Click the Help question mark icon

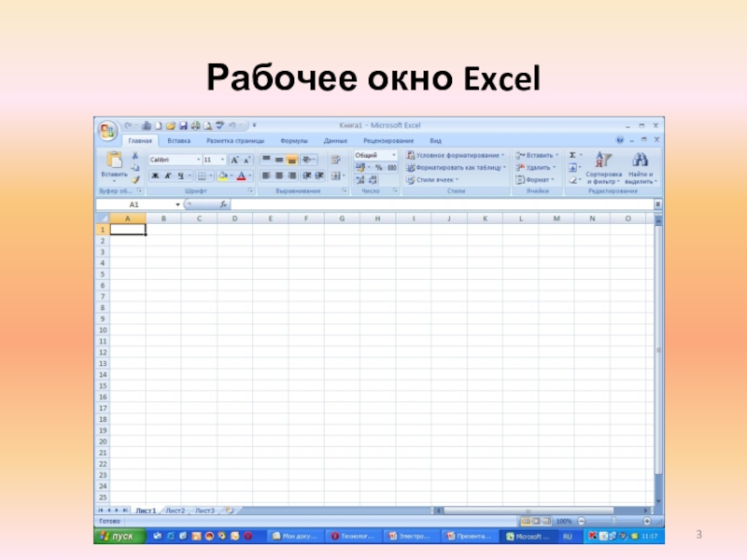[x=619, y=140]
